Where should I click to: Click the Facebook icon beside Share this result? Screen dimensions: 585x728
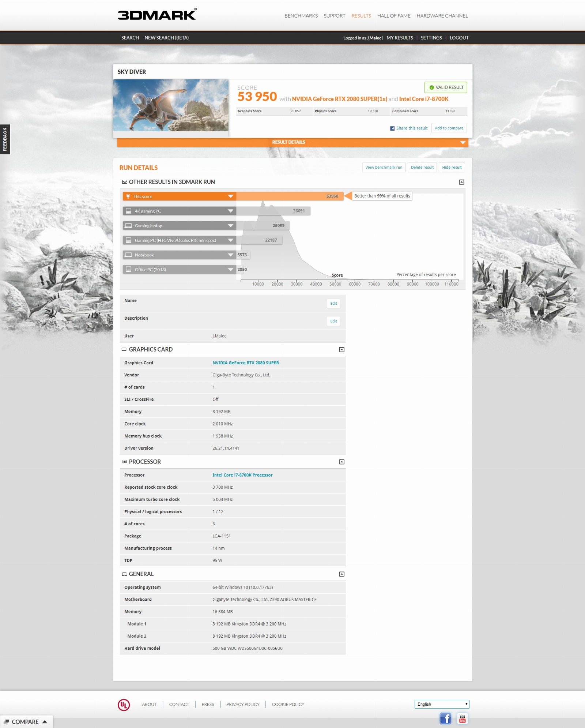pos(392,128)
